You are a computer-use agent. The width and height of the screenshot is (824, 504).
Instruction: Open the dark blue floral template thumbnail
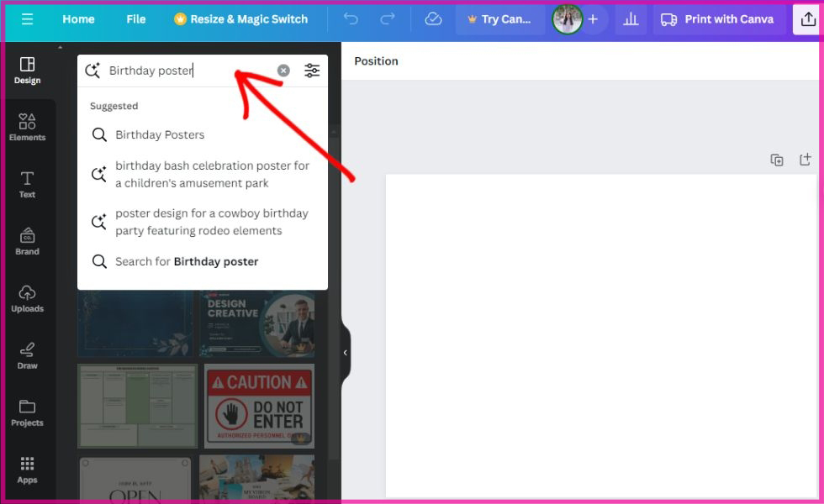point(135,324)
